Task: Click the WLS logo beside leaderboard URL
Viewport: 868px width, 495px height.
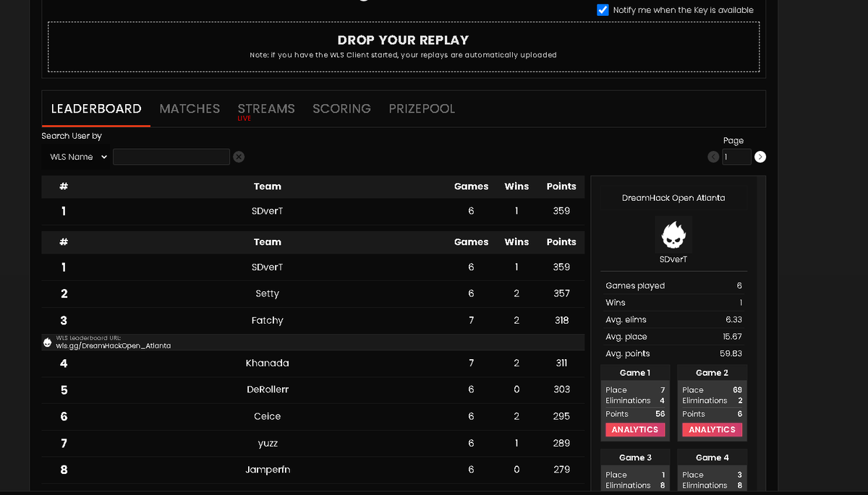Action: tap(47, 342)
